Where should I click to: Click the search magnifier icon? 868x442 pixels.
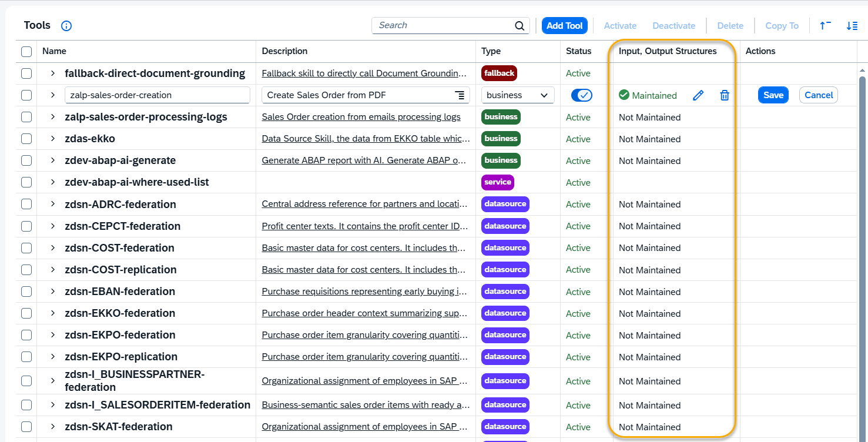[x=520, y=26]
